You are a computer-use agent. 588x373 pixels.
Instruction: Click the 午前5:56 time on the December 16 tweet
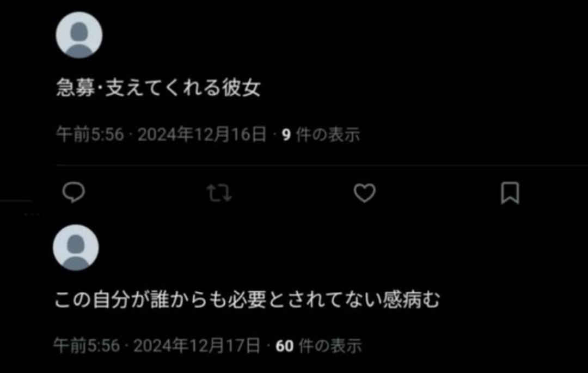(x=90, y=134)
